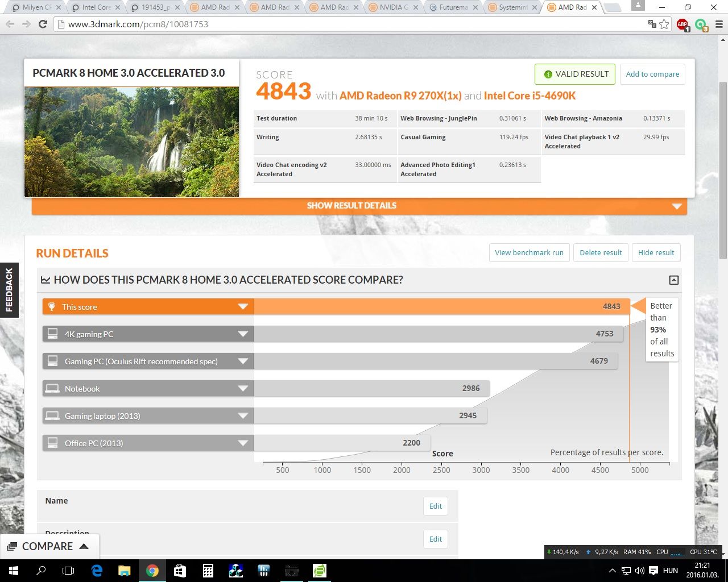The image size is (728, 582).
Task: Click the AMD Radeon R9 270X(1x) link
Action: tap(400, 95)
